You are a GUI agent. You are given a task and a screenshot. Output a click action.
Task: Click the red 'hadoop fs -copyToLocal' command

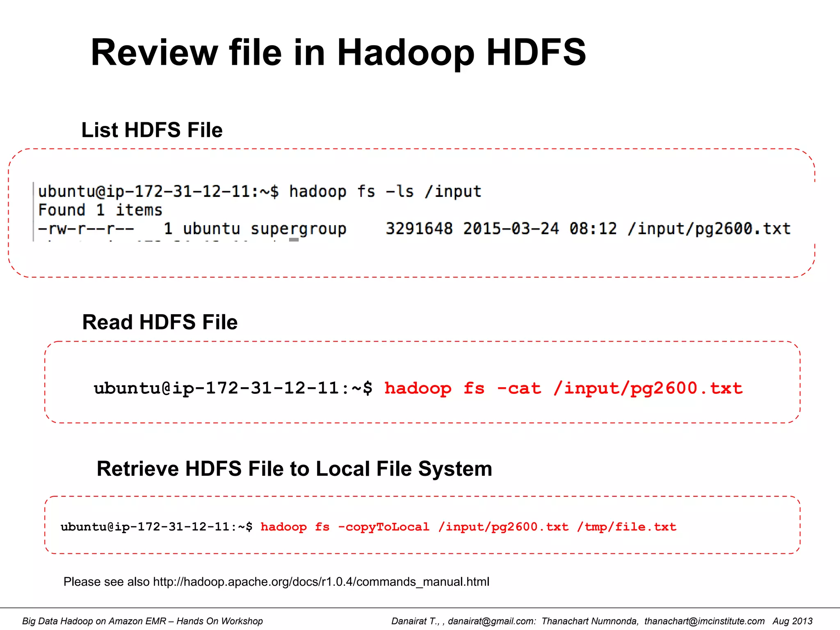click(468, 527)
